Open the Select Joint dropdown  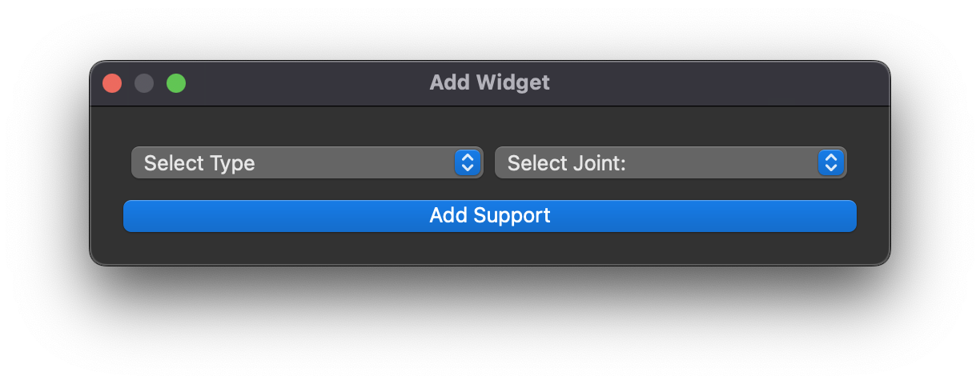670,162
